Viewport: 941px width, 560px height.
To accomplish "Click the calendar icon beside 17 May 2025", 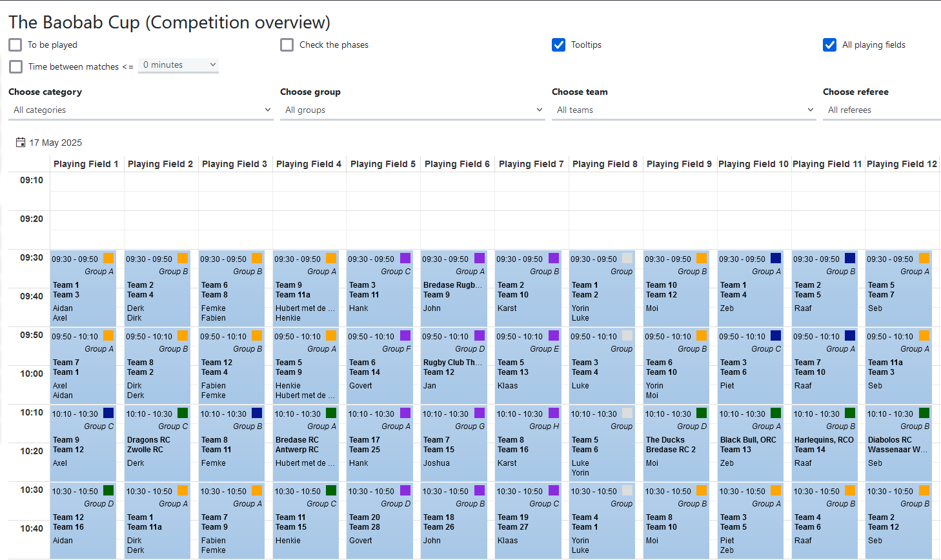I will click(21, 143).
